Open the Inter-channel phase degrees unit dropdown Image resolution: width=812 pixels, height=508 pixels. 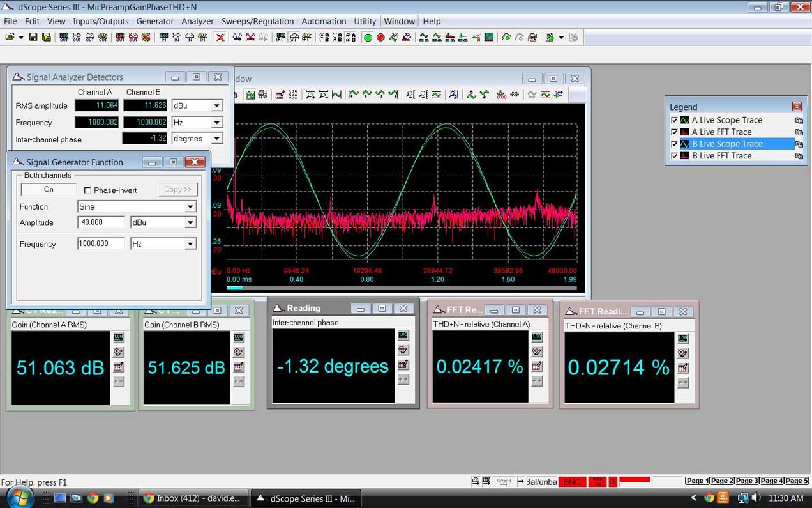(216, 139)
